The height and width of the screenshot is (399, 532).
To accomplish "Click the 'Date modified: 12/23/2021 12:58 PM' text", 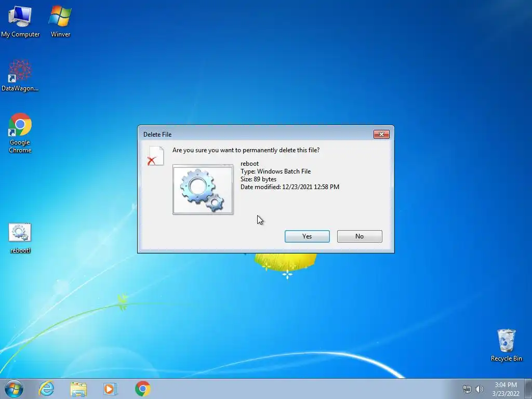I will pos(290,187).
